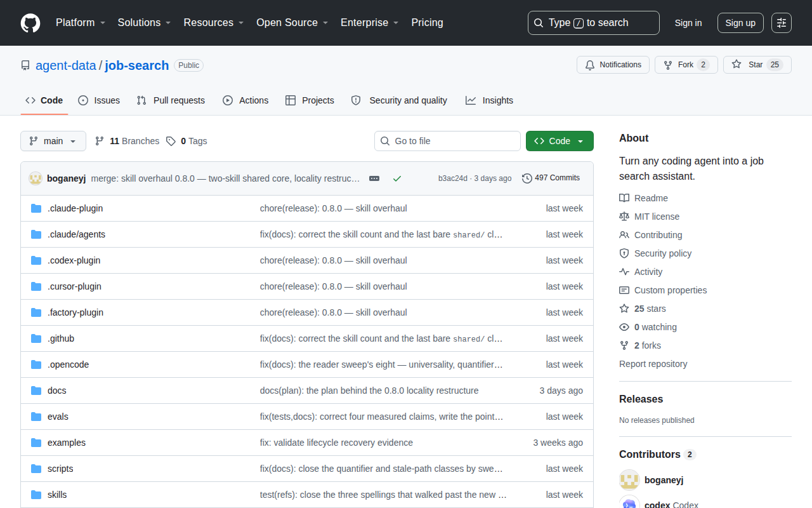Screen dimensions: 812x508
Task: Click the Sign up button
Action: tap(740, 23)
